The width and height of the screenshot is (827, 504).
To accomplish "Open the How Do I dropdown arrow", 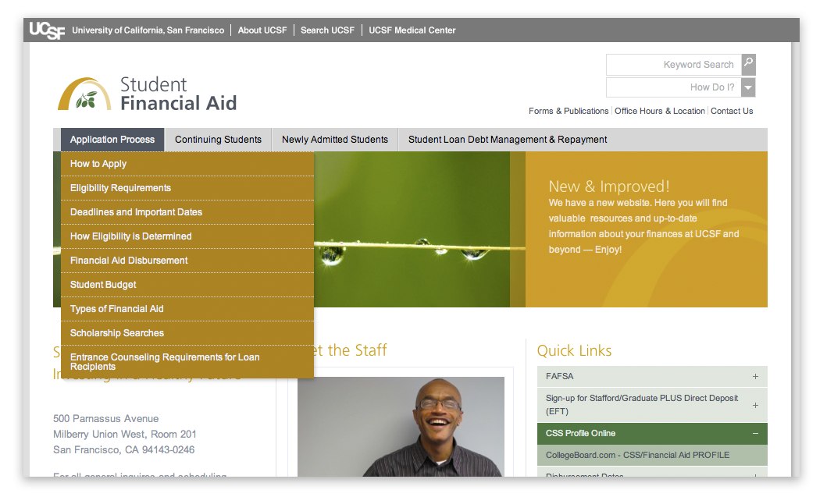I will 748,87.
